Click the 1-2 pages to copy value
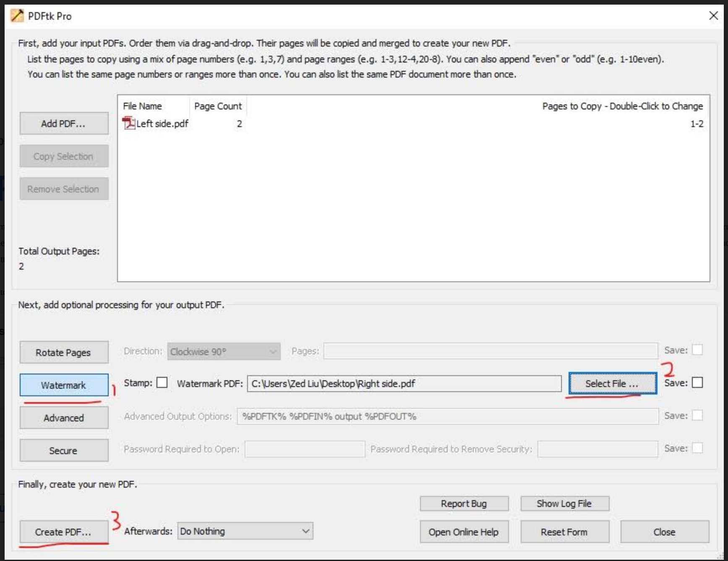Image resolution: width=728 pixels, height=561 pixels. [697, 124]
